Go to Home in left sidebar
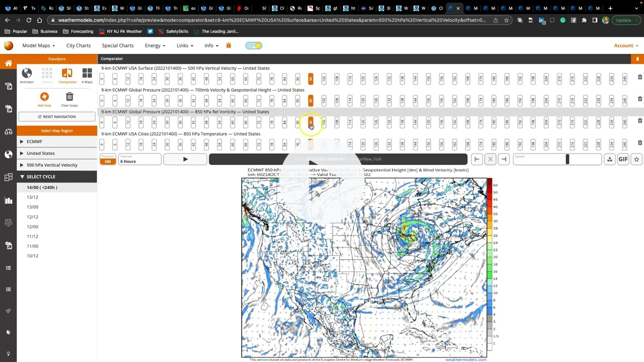The image size is (644, 362). (x=9, y=63)
